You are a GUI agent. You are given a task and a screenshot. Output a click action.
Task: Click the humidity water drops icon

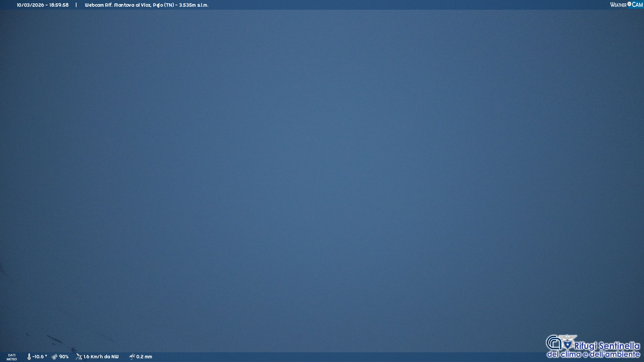[x=54, y=357]
